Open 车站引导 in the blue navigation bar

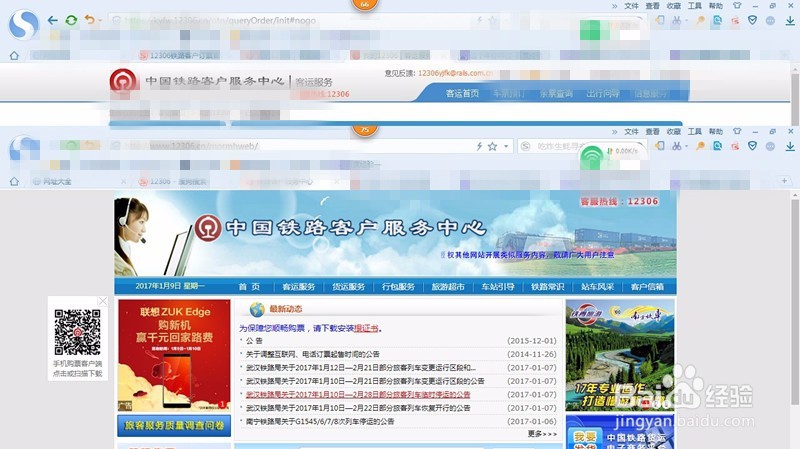[x=497, y=287]
